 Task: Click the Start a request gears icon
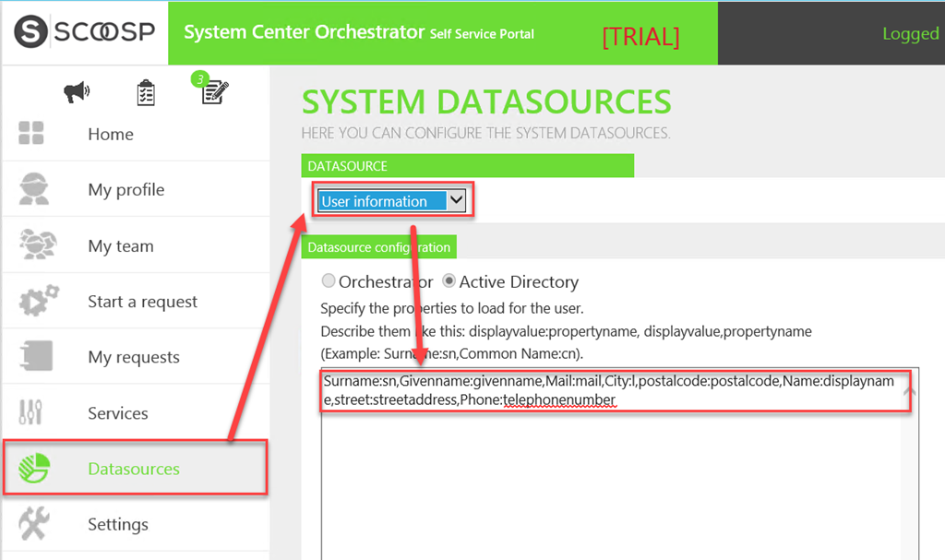(x=37, y=302)
